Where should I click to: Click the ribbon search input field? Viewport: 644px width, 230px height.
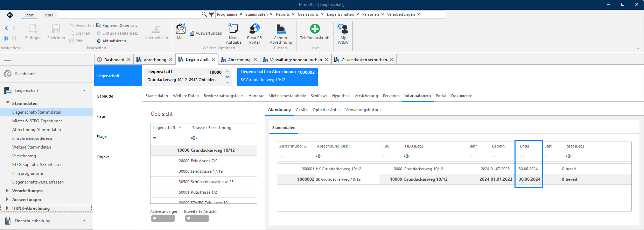pyautogui.click(x=129, y=14)
